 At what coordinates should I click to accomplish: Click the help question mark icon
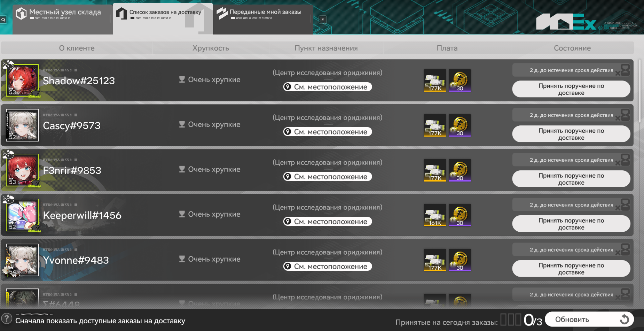coord(6,318)
